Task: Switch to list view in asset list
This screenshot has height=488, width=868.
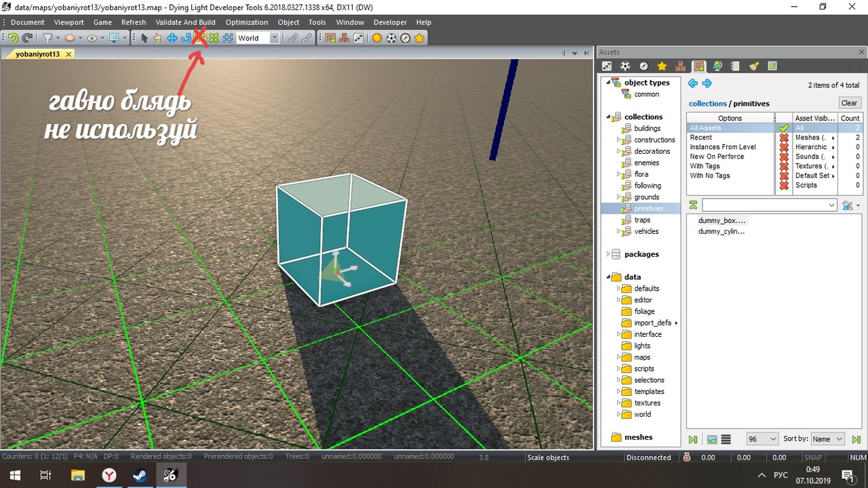Action: pyautogui.click(x=726, y=440)
